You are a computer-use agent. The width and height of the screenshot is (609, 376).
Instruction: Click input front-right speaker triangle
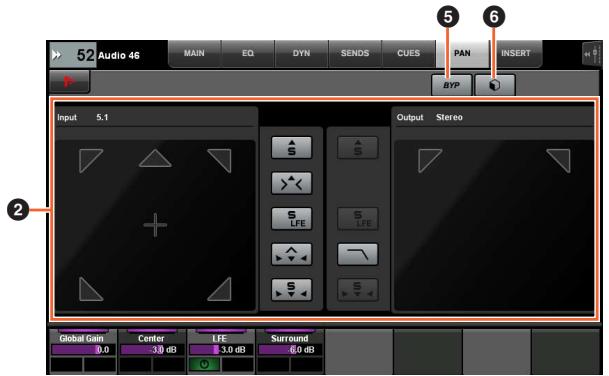(x=220, y=160)
